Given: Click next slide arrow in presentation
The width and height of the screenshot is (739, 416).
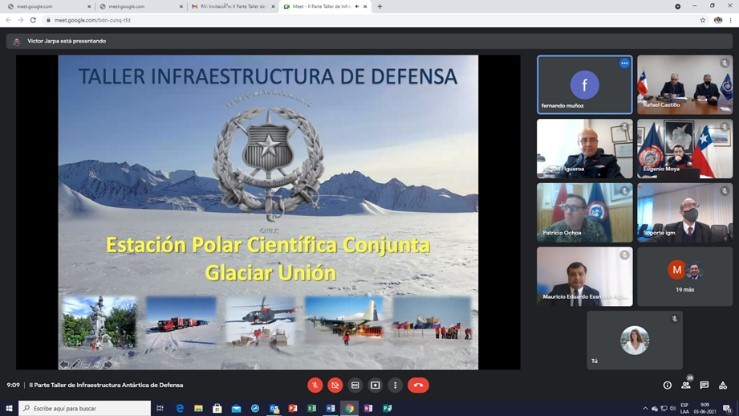Looking at the screenshot, I should (108, 364).
